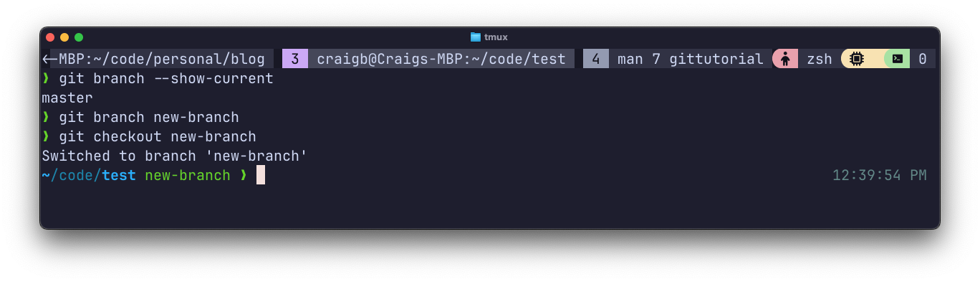Click the prompt chevron before 'git branch --show-current'
Viewport: 980px width, 282px height.
point(46,78)
